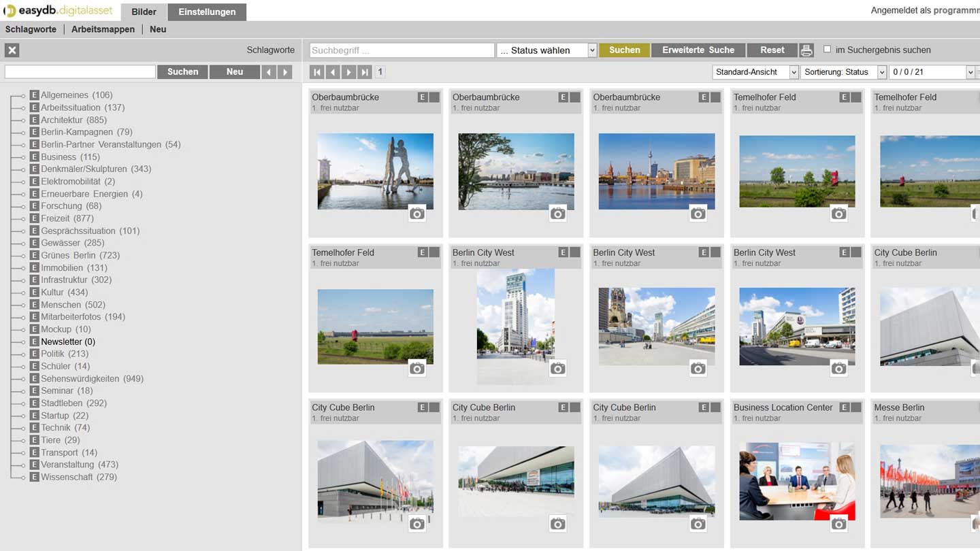
Task: Click camera icon on Berlin City West skyscraper portrait
Action: click(x=558, y=369)
